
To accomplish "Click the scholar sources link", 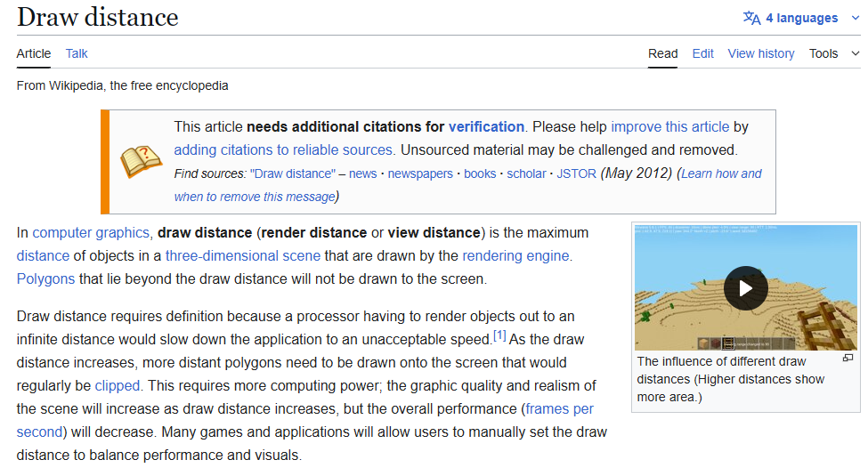I will click(526, 173).
